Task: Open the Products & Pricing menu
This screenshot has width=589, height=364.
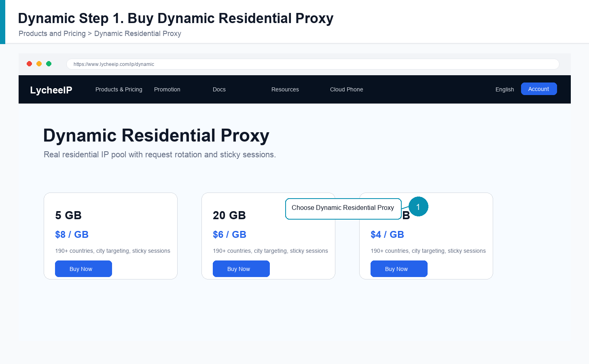Action: 119,89
